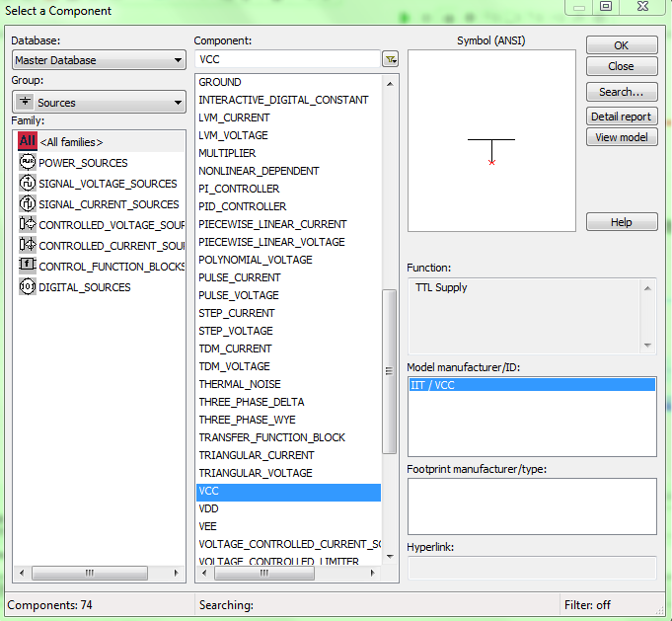Screen dimensions: 672x621
Task: Click the Sources group icon
Action: [25, 102]
